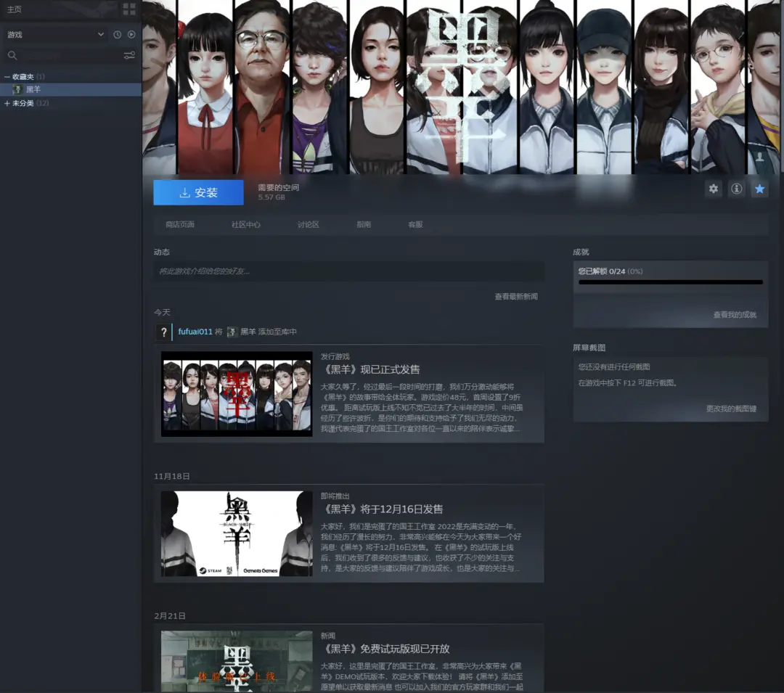Open the grid view icon beside 主页

point(129,9)
